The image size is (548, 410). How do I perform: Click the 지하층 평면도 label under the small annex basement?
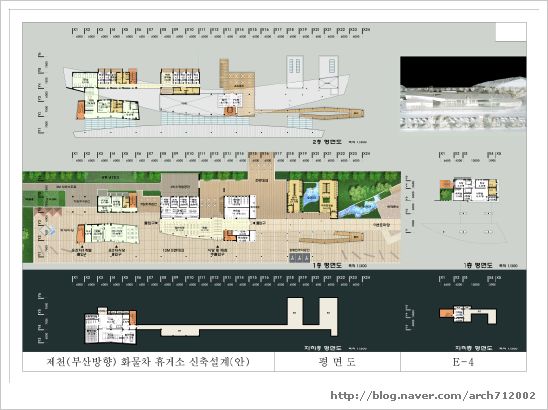point(474,348)
